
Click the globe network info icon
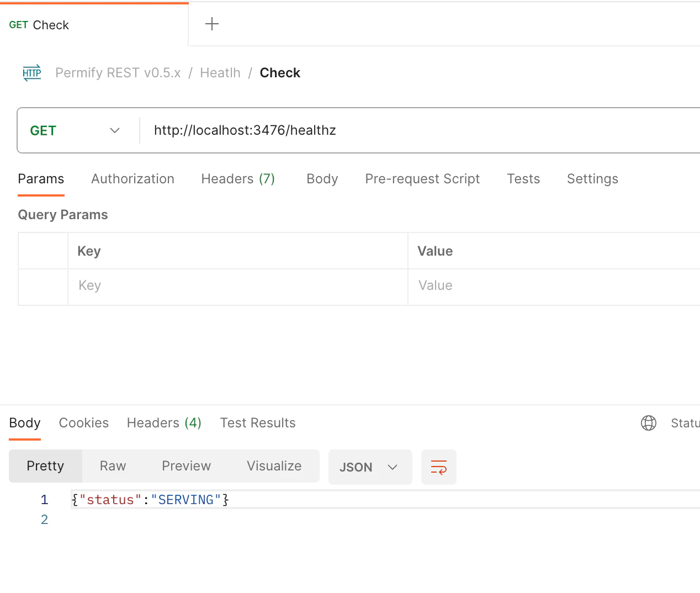pos(648,423)
